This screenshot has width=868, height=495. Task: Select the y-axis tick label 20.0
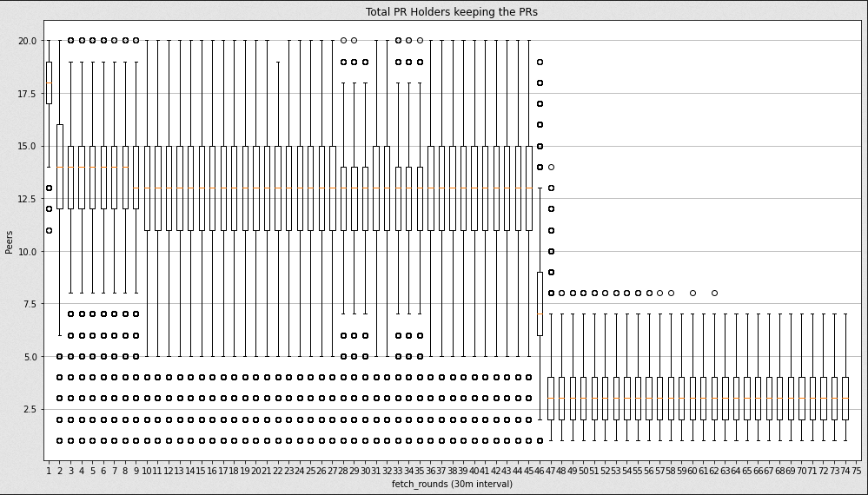pyautogui.click(x=27, y=40)
